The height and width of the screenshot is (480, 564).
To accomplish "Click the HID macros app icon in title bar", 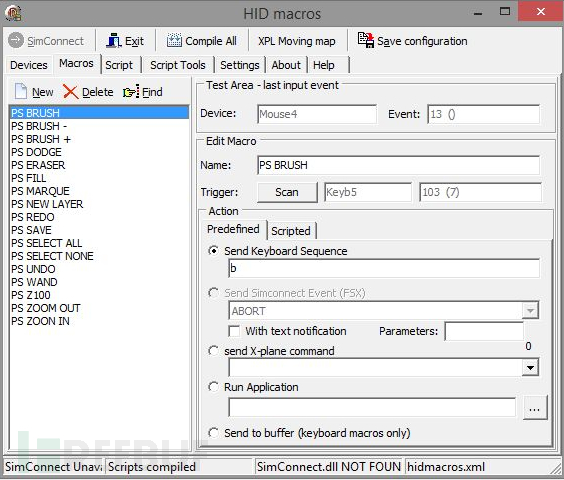I will click(x=13, y=13).
